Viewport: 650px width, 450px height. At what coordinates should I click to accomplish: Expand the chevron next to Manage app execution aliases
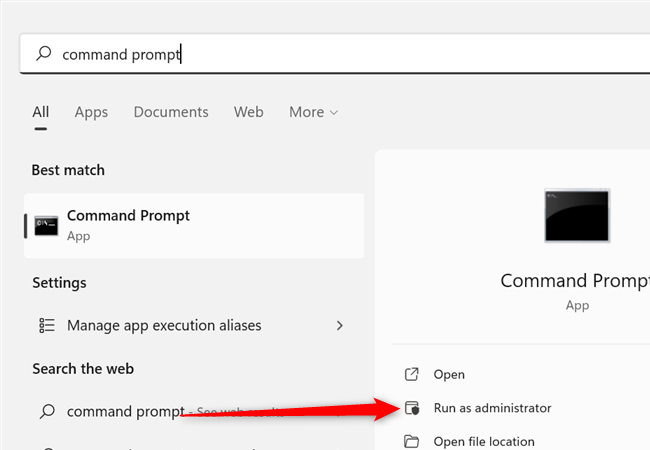340,325
